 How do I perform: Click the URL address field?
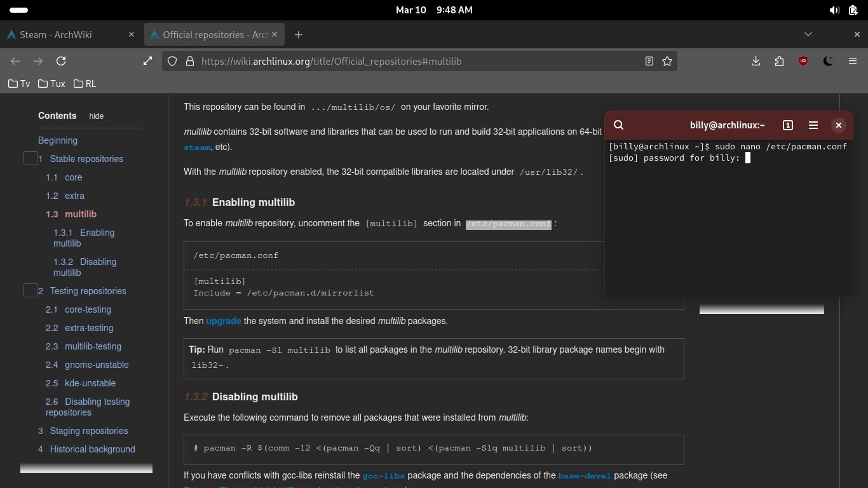(x=419, y=62)
